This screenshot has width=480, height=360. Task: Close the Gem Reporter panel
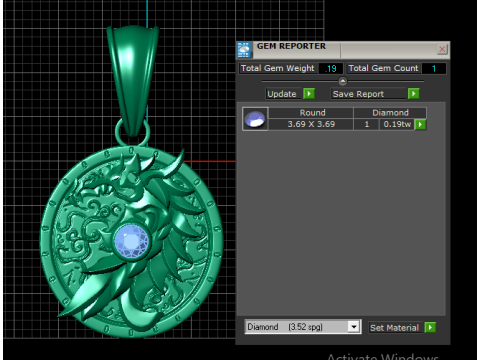pos(442,49)
